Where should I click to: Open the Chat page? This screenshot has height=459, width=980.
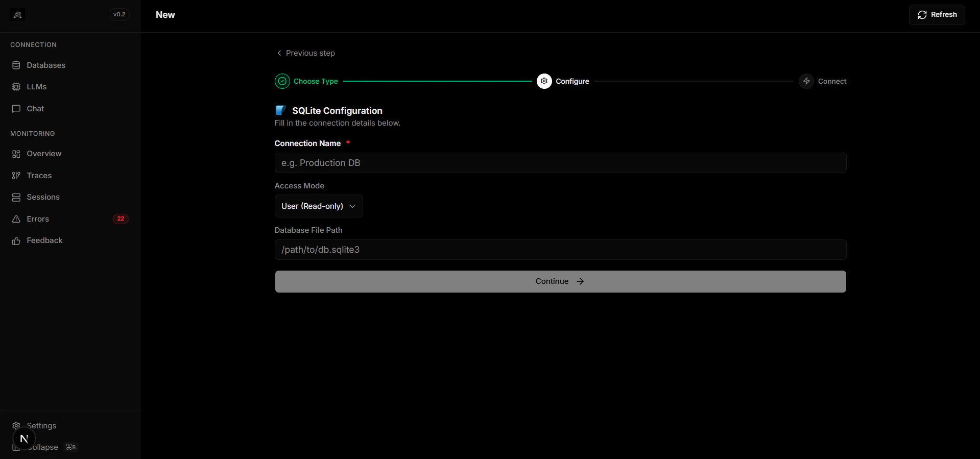click(x=70, y=109)
